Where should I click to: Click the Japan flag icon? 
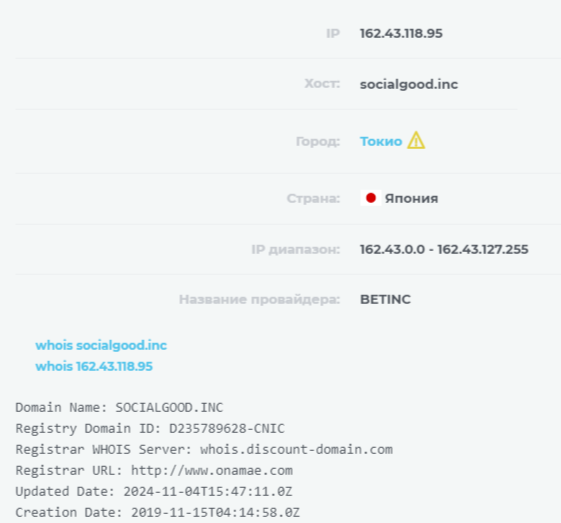pos(371,198)
